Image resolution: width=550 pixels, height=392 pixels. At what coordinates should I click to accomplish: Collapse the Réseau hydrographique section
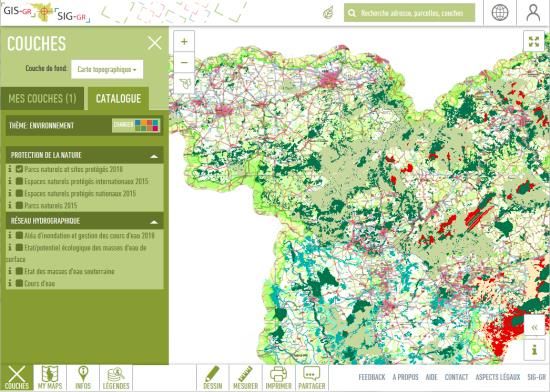[154, 222]
